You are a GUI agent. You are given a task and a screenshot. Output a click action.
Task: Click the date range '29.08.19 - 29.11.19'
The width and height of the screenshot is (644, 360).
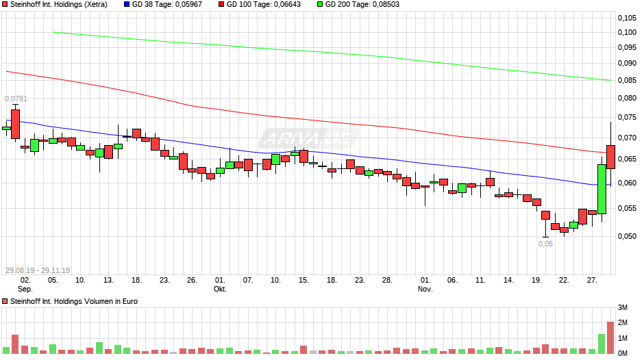[38, 270]
